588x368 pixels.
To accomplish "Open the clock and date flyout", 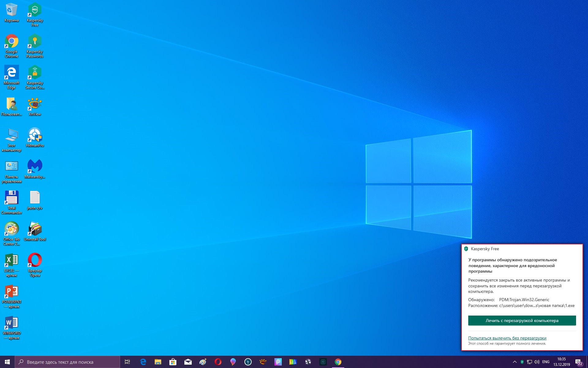I will click(561, 362).
